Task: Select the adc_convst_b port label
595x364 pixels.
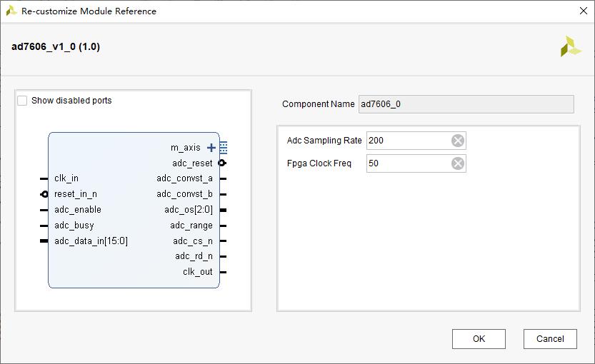Action: (184, 194)
